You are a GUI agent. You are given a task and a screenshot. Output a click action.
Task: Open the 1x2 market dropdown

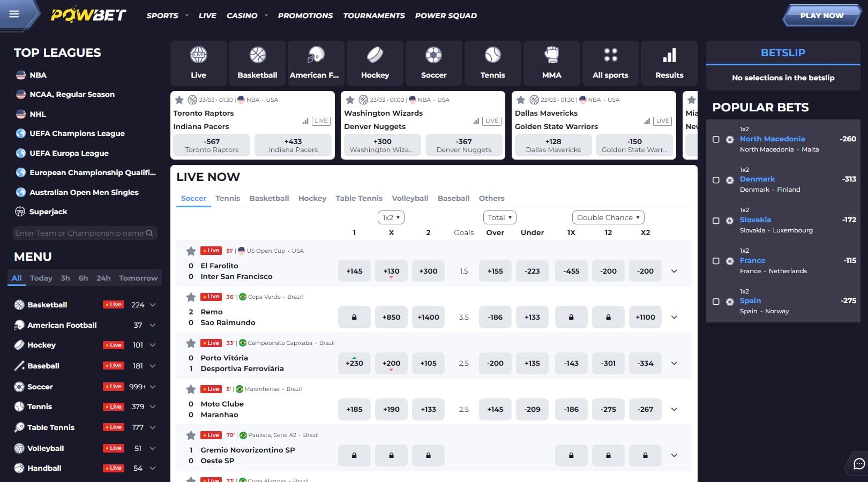[x=391, y=217]
